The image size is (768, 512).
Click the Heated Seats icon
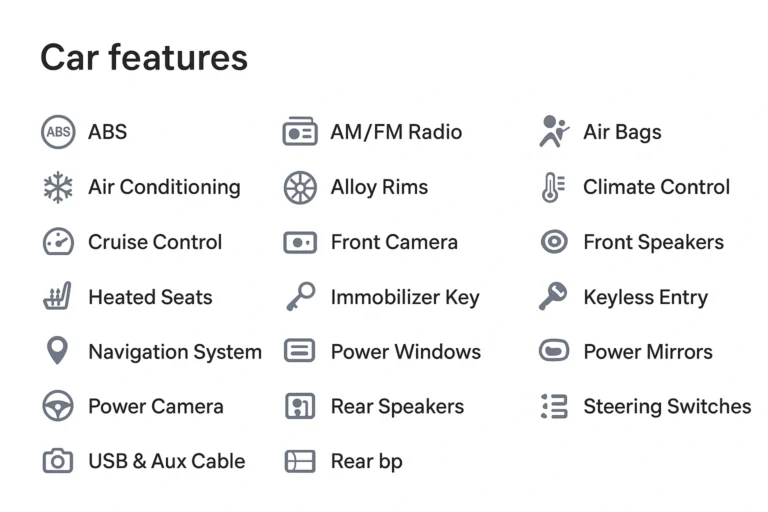tap(58, 297)
